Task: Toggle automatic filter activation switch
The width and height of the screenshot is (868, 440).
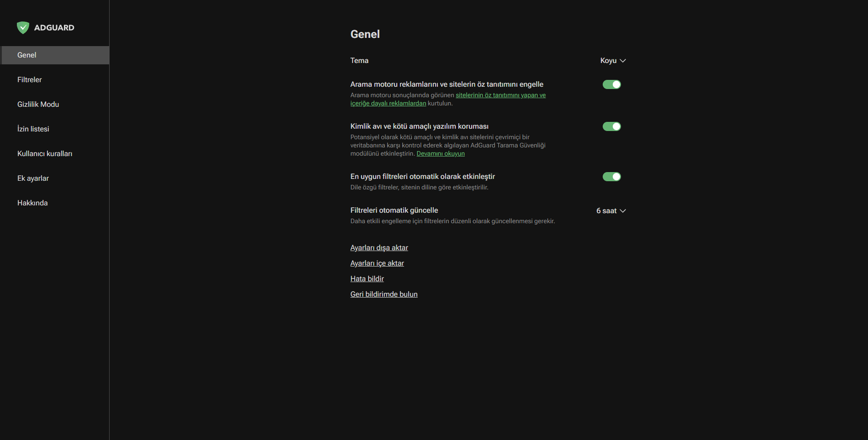Action: coord(611,177)
